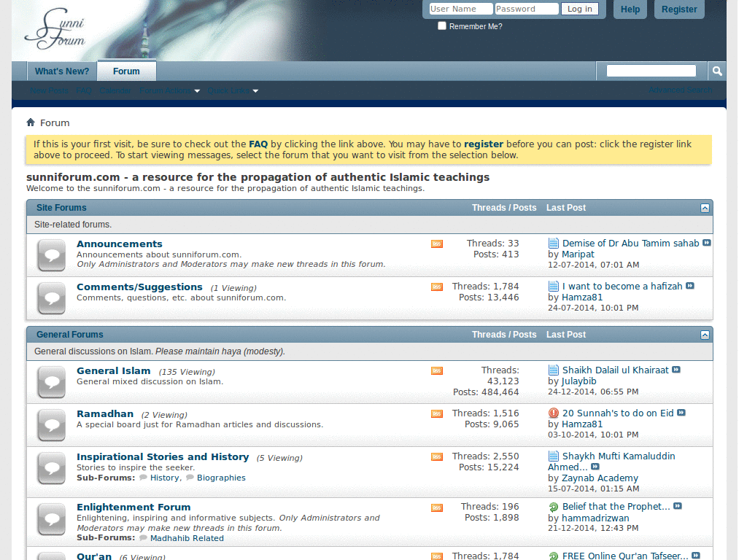Open the Site Forums category title
Viewport: 747px width, 560px height.
pos(61,208)
